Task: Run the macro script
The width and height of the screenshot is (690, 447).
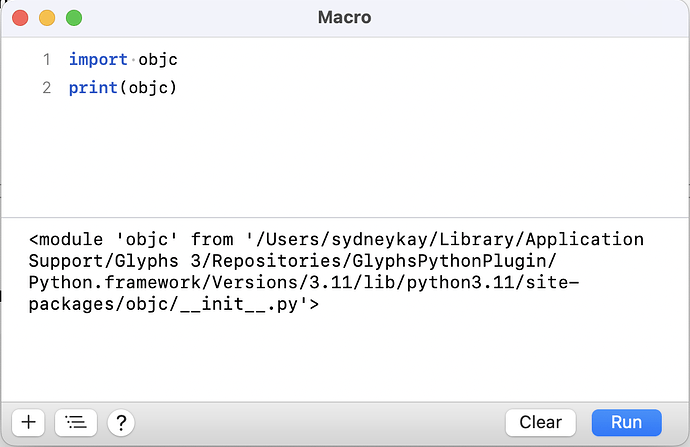Action: [x=626, y=422]
